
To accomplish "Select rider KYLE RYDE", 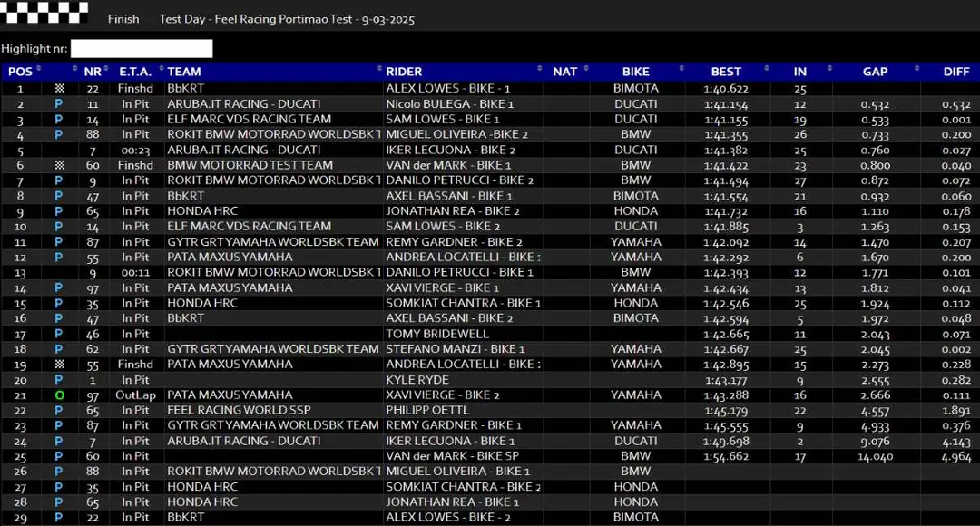I will click(416, 380).
